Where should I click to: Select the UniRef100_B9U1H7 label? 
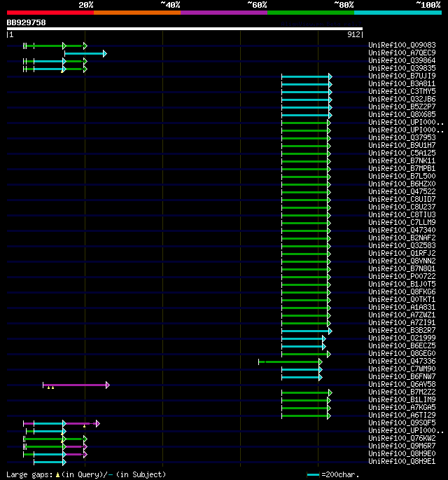[402, 146]
